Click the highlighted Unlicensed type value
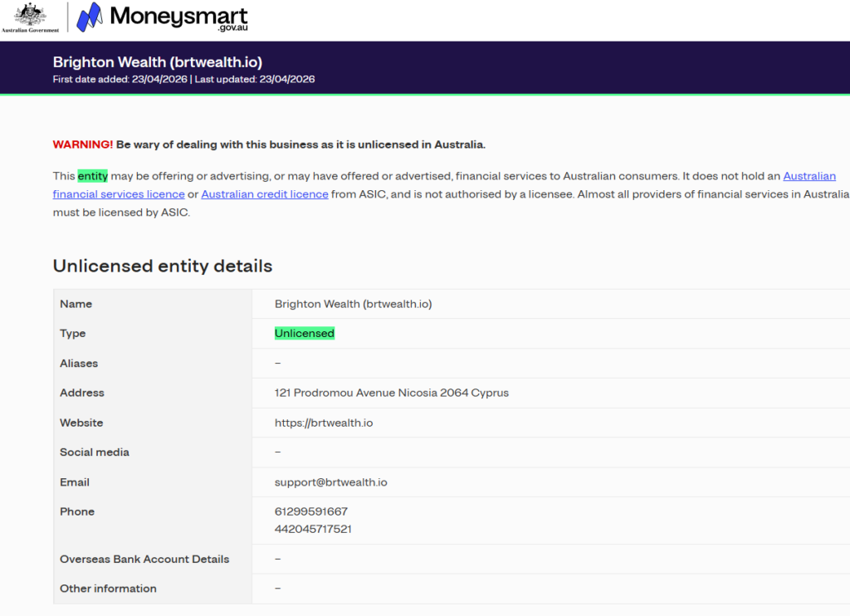Viewport: 850px width, 616px height. [x=305, y=334]
